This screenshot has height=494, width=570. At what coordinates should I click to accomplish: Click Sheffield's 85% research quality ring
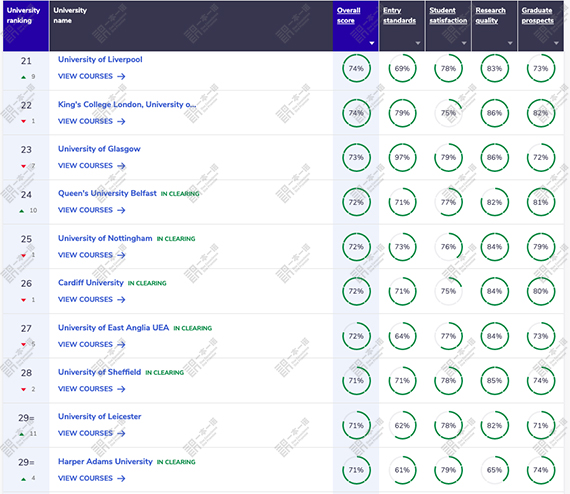point(495,381)
